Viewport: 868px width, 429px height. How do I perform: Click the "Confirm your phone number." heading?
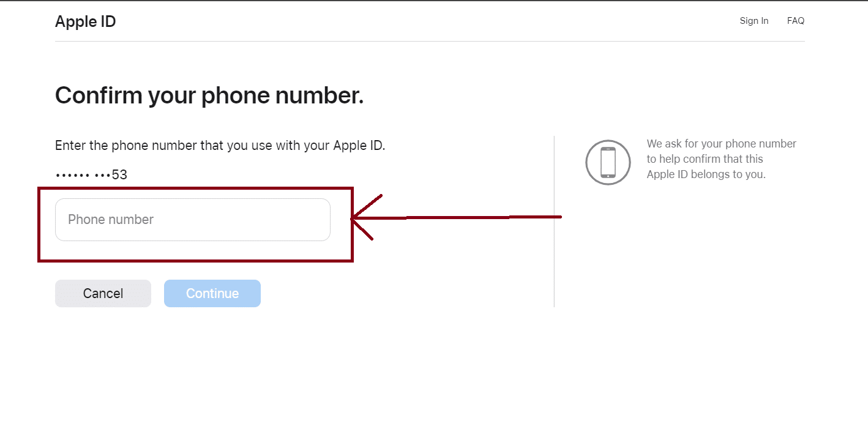(x=209, y=95)
